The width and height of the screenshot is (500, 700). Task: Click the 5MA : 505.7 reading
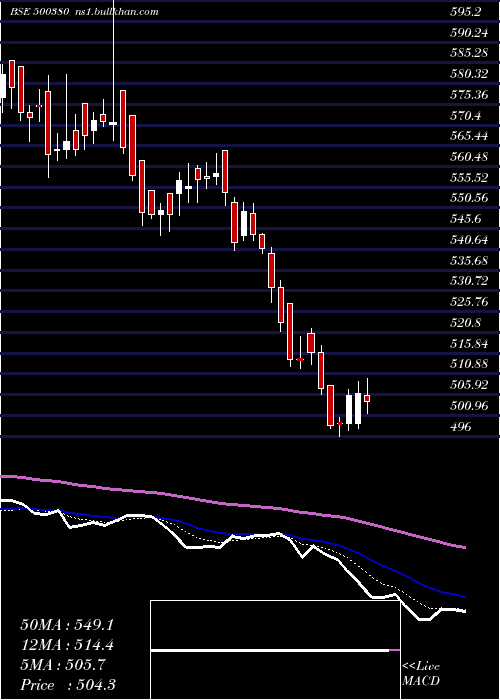click(x=63, y=665)
